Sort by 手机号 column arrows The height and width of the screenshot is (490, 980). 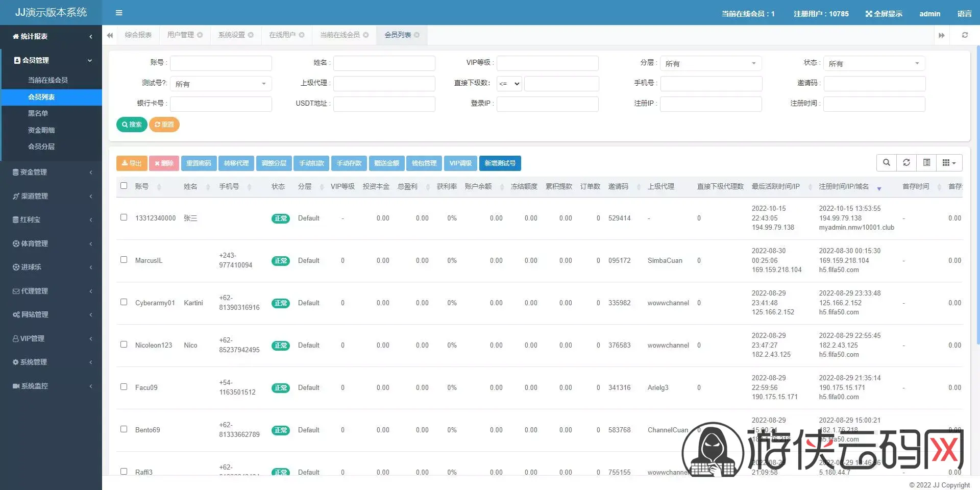[x=249, y=187]
